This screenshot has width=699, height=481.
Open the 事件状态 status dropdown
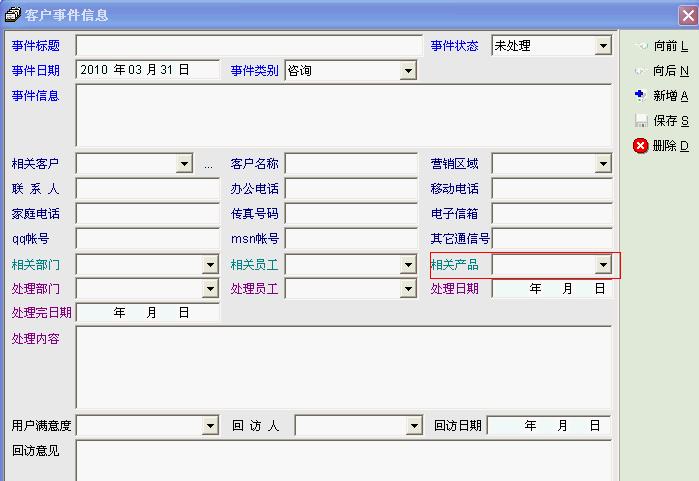[x=603, y=46]
